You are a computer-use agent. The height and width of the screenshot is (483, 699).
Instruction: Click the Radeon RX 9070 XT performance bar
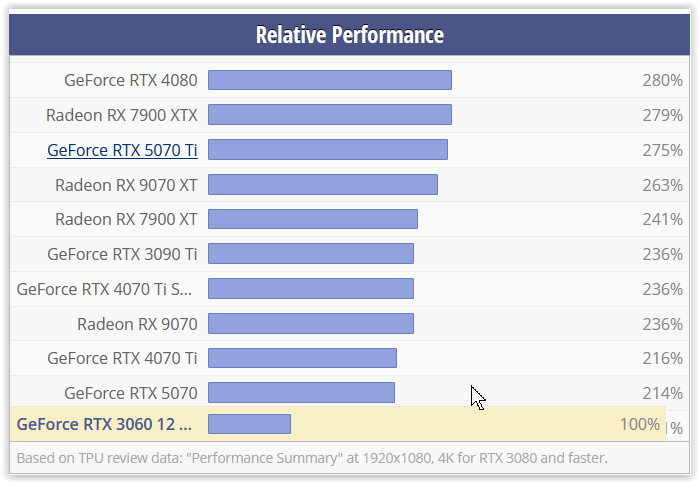pyautogui.click(x=323, y=185)
